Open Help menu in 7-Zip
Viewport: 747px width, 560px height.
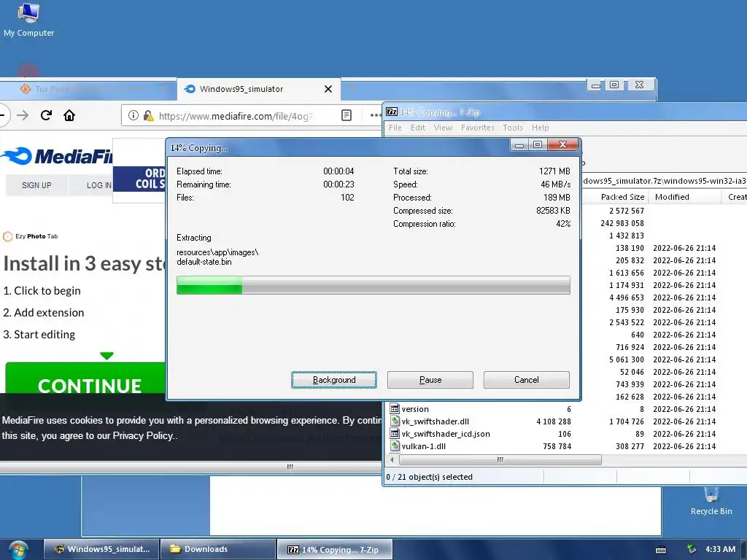541,128
